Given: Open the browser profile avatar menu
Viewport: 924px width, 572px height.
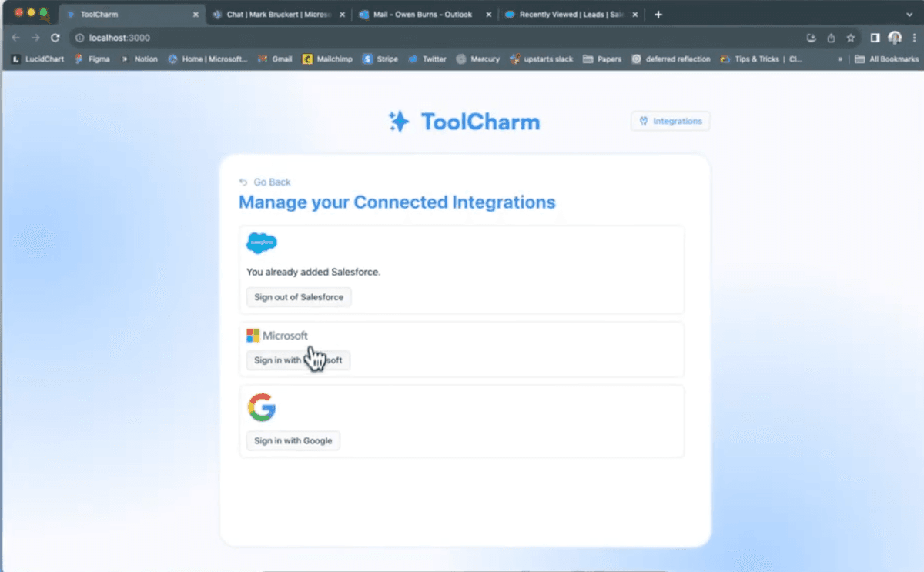Looking at the screenshot, I should [x=894, y=37].
